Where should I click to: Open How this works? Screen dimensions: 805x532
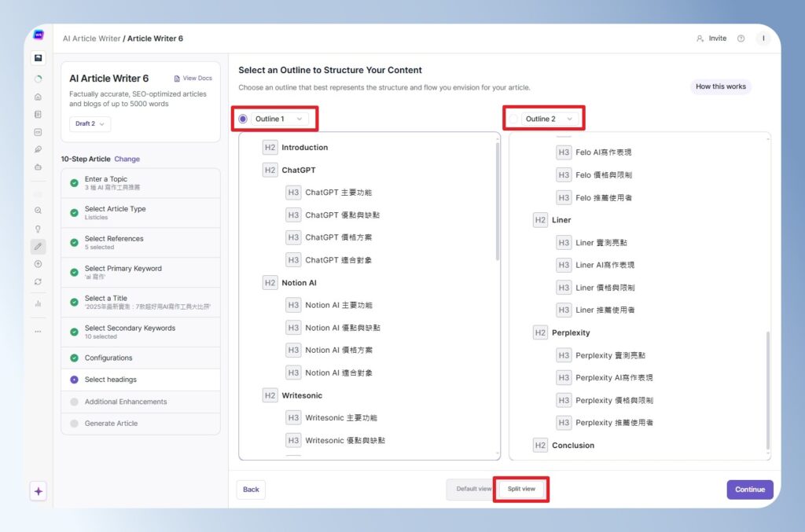click(720, 86)
